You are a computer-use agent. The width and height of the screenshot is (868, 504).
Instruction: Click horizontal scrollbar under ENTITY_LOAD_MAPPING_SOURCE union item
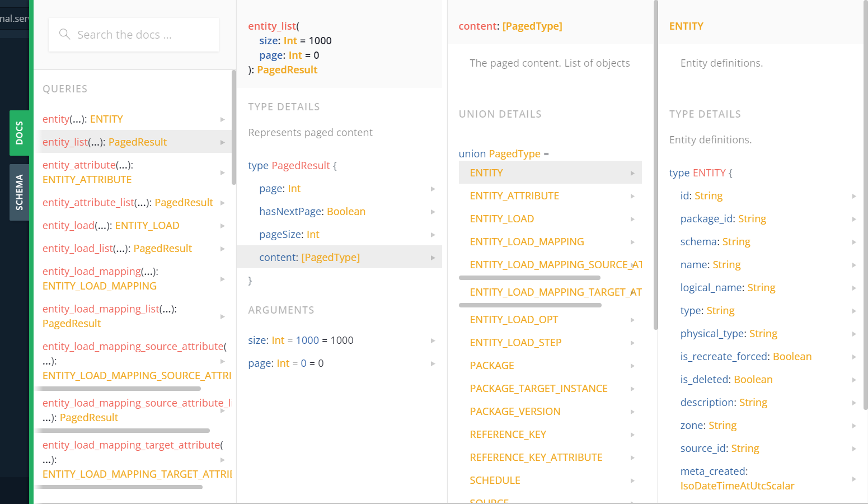(529, 278)
